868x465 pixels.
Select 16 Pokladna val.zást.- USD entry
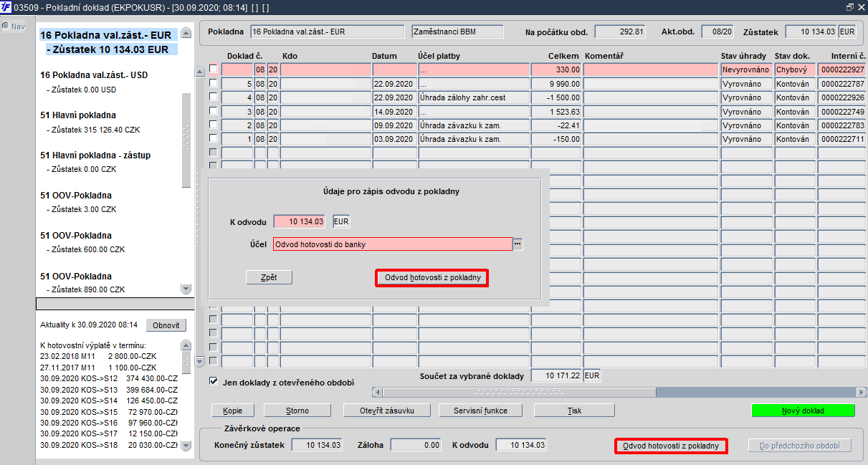[x=94, y=75]
